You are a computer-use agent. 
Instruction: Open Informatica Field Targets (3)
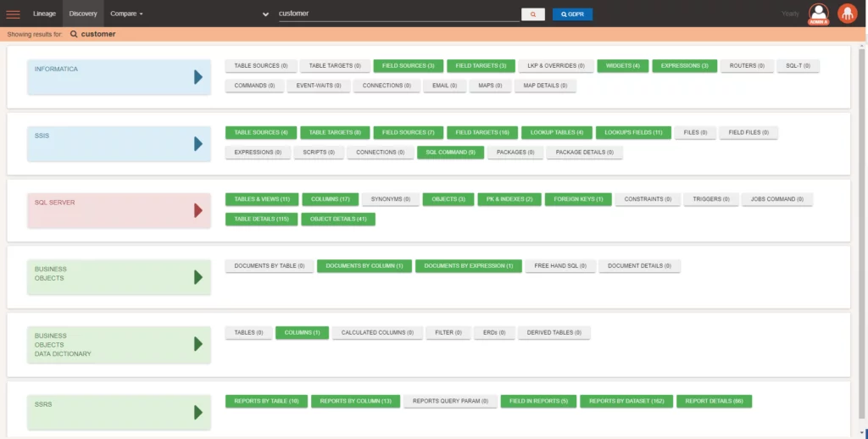pos(481,66)
